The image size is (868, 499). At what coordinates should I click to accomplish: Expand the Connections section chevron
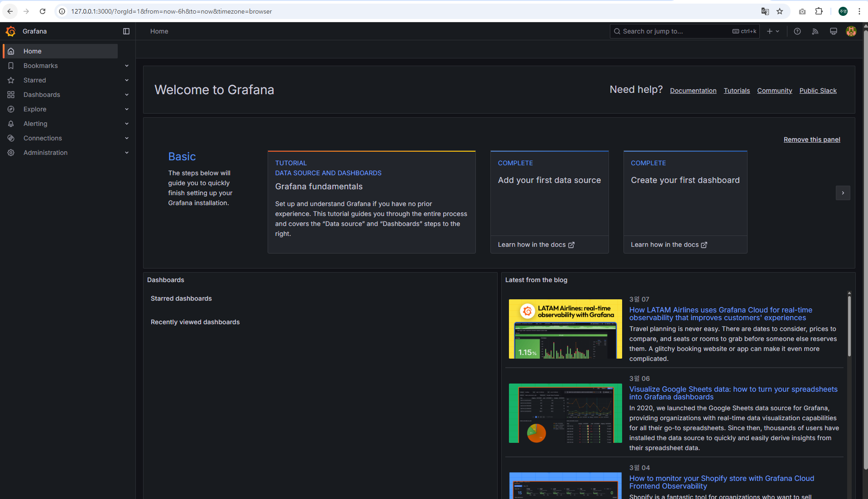[127, 138]
